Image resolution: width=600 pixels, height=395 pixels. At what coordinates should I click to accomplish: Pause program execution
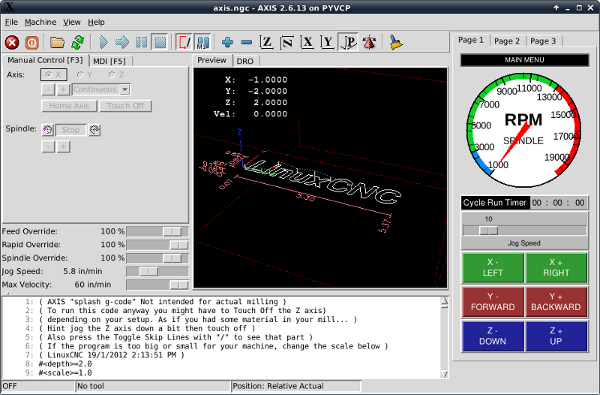[x=141, y=42]
